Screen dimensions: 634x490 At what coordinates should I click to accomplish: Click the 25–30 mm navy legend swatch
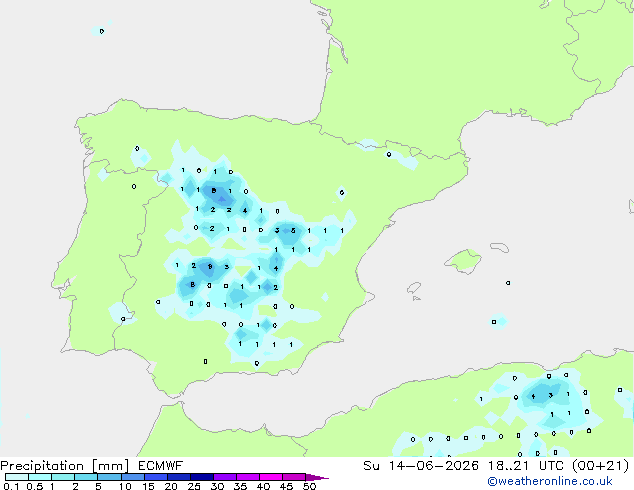click(x=201, y=477)
